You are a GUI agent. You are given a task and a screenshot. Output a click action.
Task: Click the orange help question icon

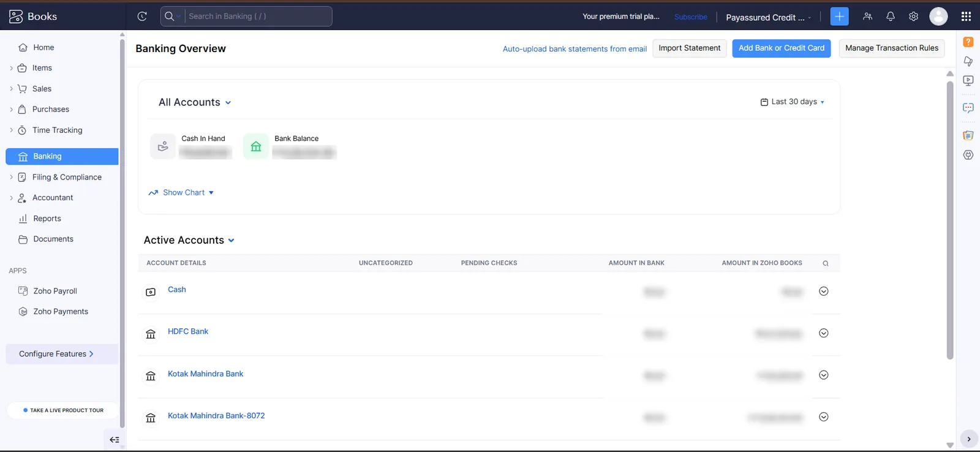pos(968,42)
